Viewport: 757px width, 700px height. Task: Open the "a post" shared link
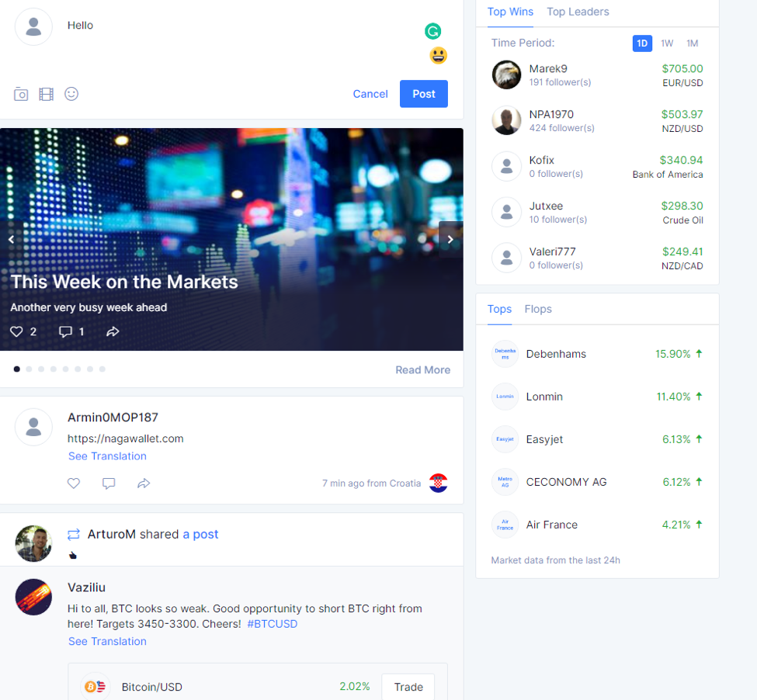(x=200, y=535)
